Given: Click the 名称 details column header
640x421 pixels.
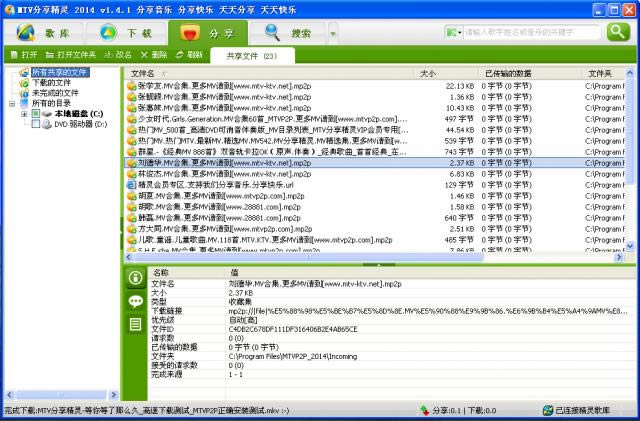Looking at the screenshot, I should pyautogui.click(x=187, y=272).
